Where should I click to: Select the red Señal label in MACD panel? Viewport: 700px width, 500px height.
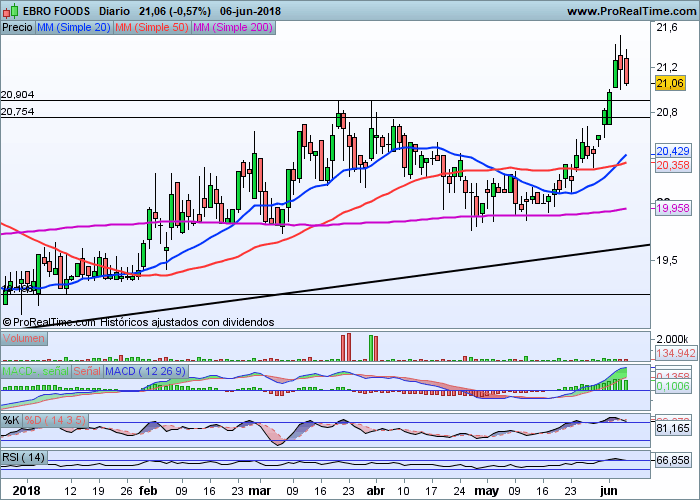coord(87,371)
